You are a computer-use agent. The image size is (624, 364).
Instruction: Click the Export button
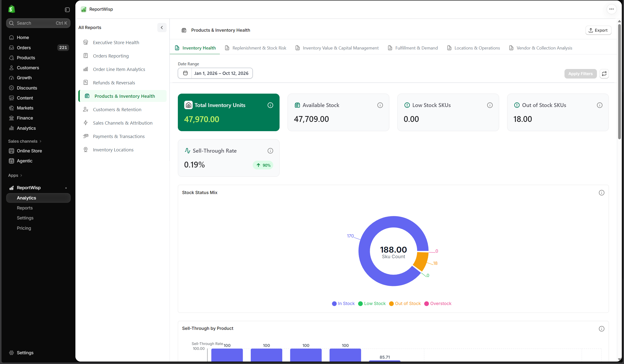tap(598, 30)
